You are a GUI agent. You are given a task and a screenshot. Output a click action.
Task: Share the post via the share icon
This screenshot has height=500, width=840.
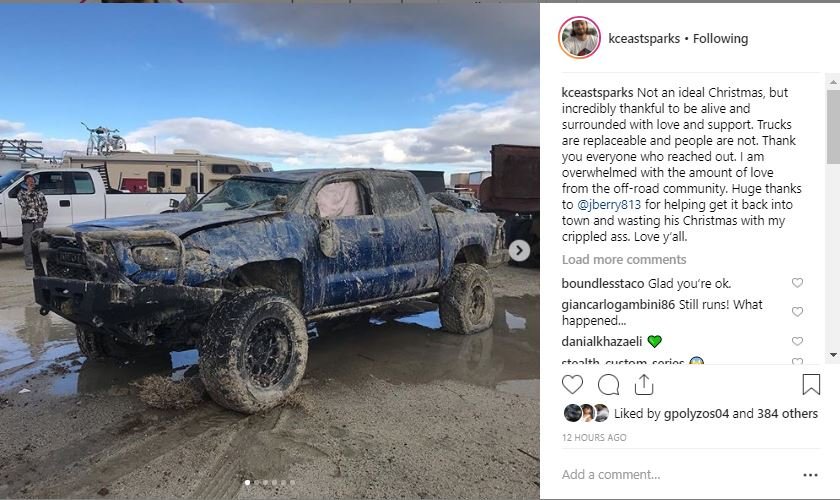(x=644, y=384)
